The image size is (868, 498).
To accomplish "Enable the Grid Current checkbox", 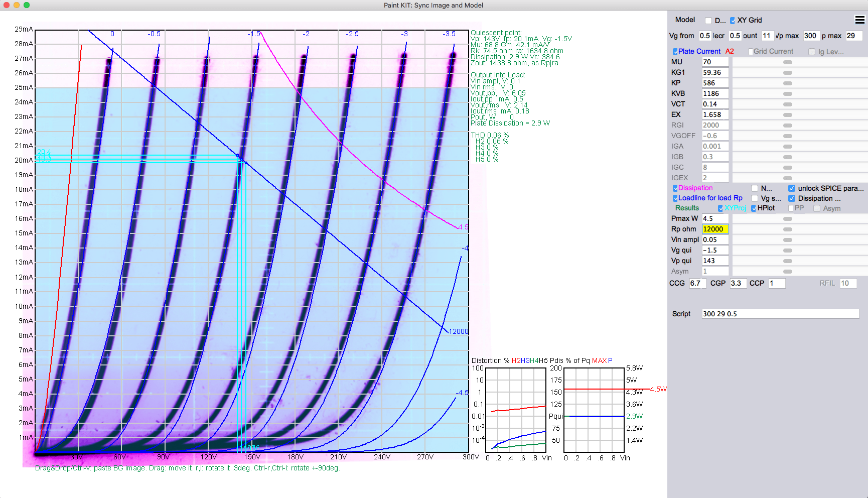I will (x=750, y=52).
